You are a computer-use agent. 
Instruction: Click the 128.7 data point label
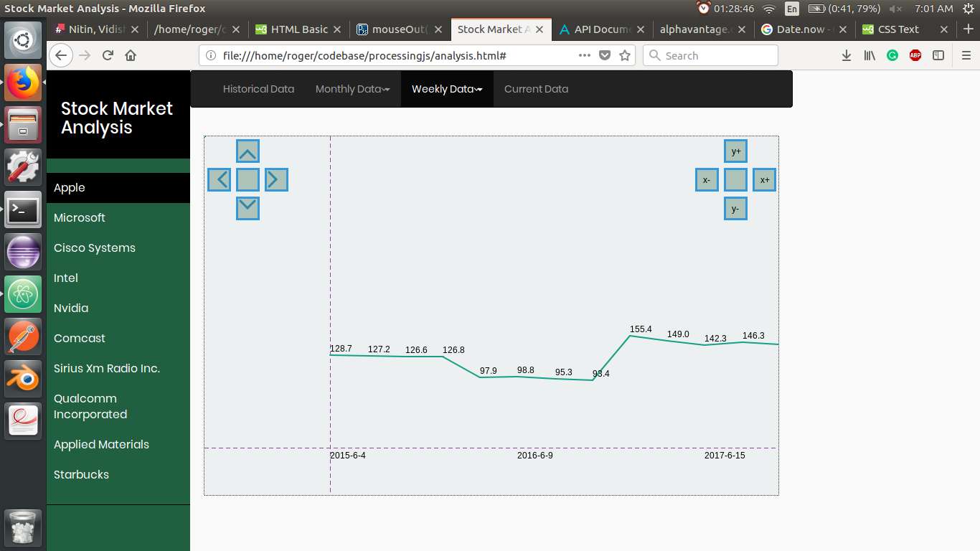pyautogui.click(x=341, y=349)
